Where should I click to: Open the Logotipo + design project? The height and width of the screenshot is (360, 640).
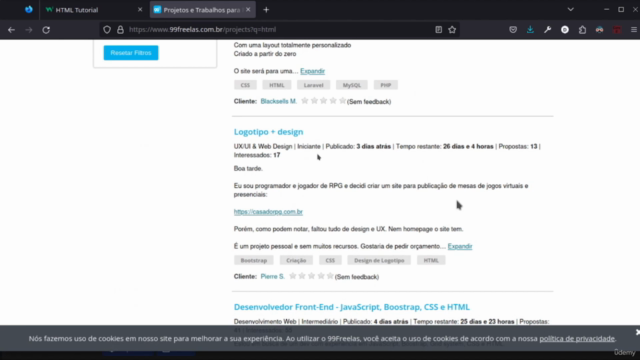269,132
